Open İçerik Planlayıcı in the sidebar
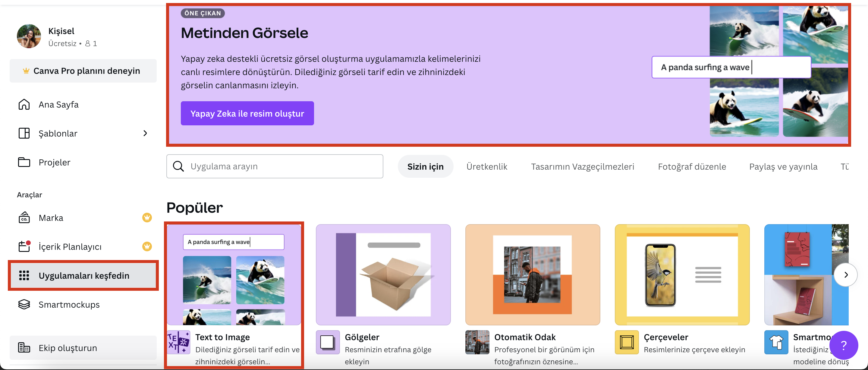Screen dimensions: 868x370 83,247
